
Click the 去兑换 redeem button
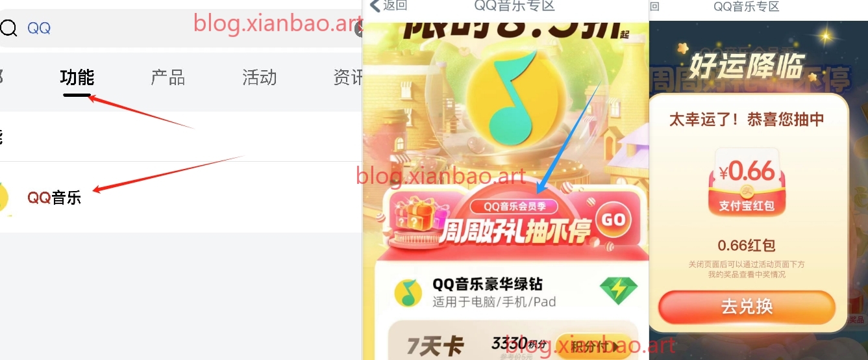[747, 307]
